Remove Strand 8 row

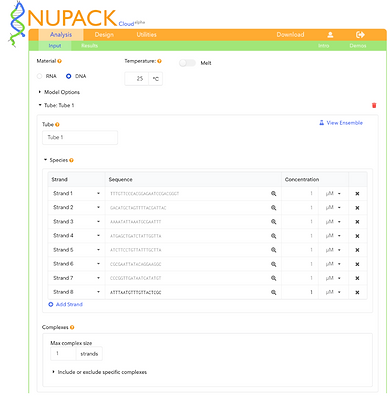coord(357,292)
